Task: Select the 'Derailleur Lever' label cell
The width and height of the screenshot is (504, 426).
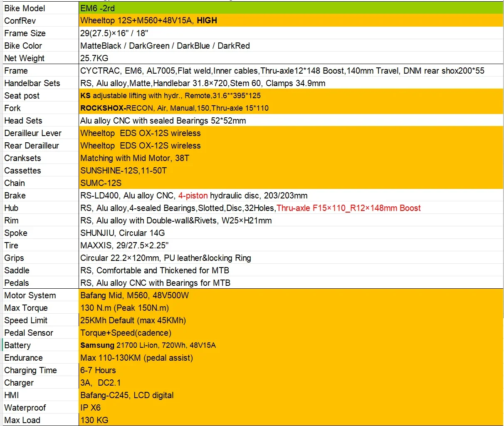Action: [x=40, y=133]
